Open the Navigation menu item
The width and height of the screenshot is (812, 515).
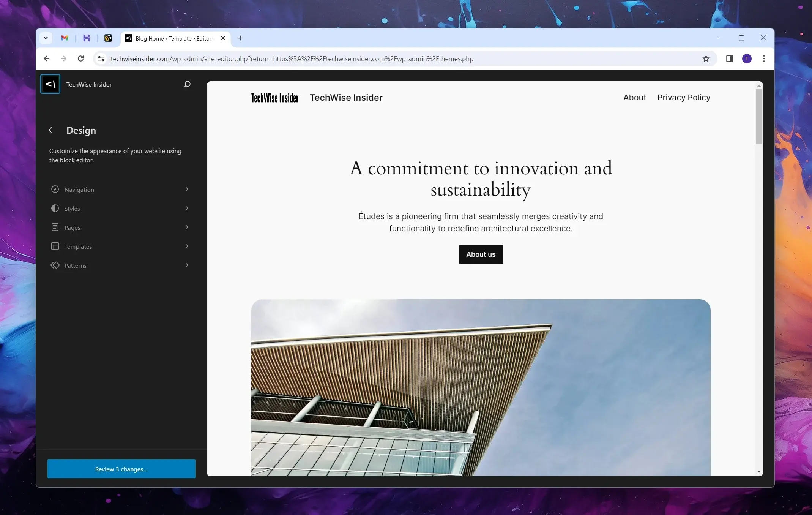click(121, 189)
